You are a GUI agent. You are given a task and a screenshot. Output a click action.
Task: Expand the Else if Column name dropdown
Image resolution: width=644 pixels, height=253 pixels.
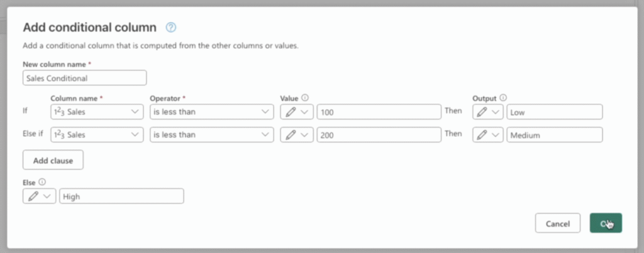[x=96, y=135]
